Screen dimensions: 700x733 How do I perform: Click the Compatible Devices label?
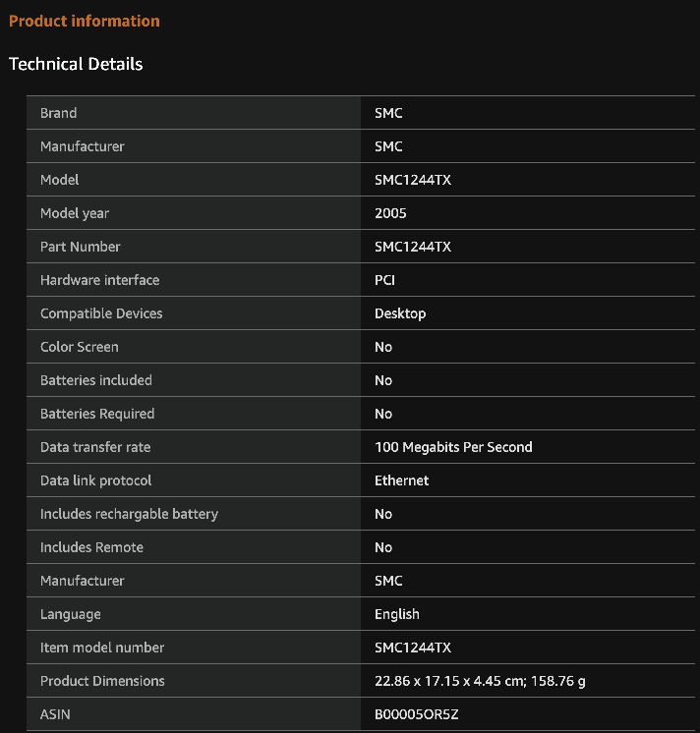click(x=101, y=313)
